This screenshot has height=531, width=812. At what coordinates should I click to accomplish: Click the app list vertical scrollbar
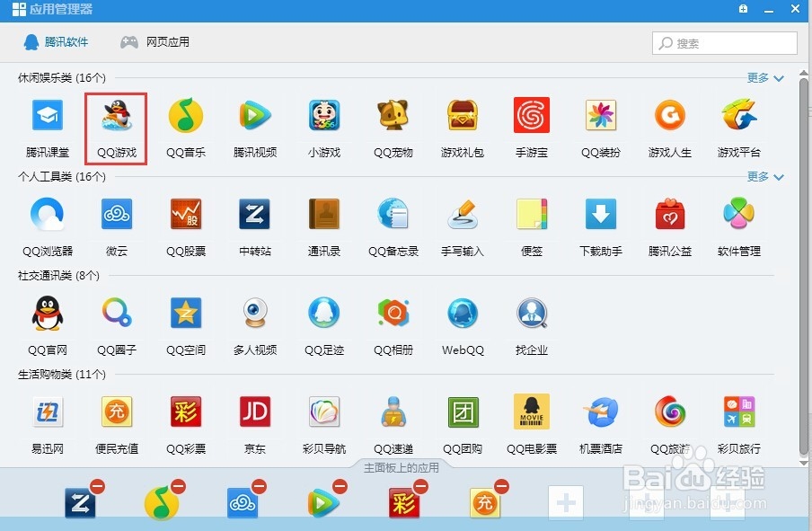click(804, 264)
